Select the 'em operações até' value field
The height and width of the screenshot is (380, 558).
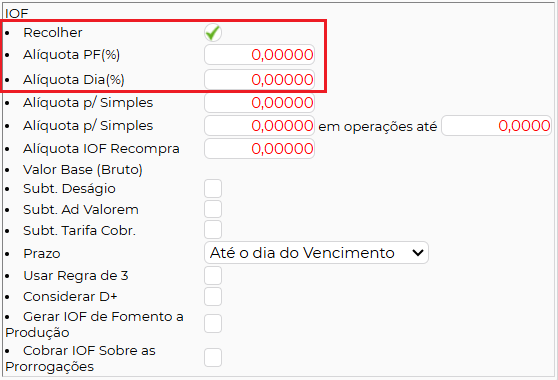pyautogui.click(x=496, y=126)
